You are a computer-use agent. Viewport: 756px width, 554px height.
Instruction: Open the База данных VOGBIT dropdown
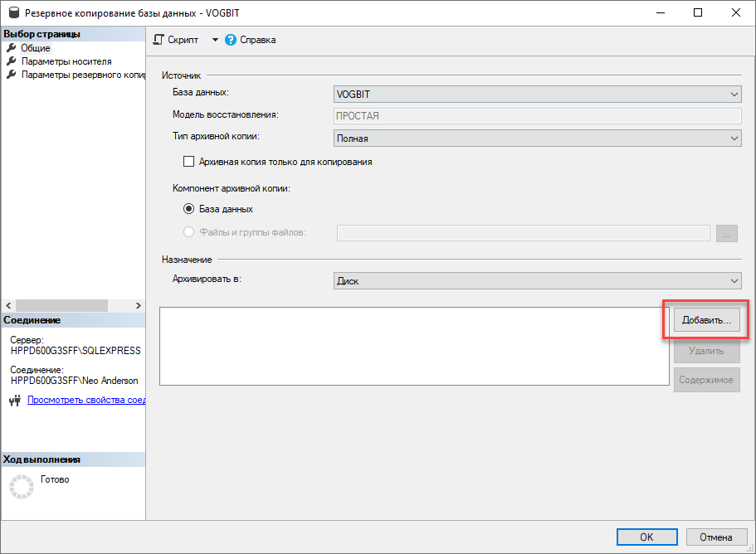click(537, 94)
